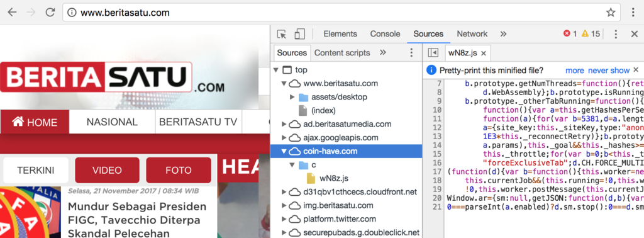
Task: Show more DevTools tabs chevron
Action: click(503, 34)
